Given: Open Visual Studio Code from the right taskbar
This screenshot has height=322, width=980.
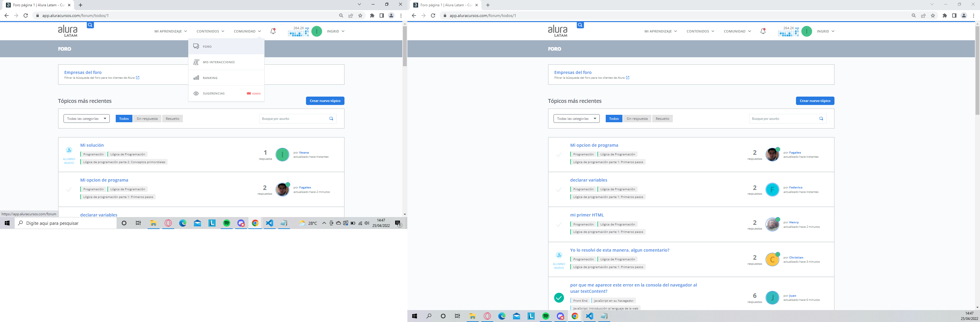Looking at the screenshot, I should click(x=589, y=316).
